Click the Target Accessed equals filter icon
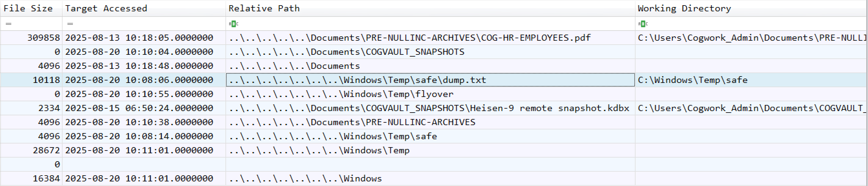Viewport: 868px width, 186px height. (70, 24)
